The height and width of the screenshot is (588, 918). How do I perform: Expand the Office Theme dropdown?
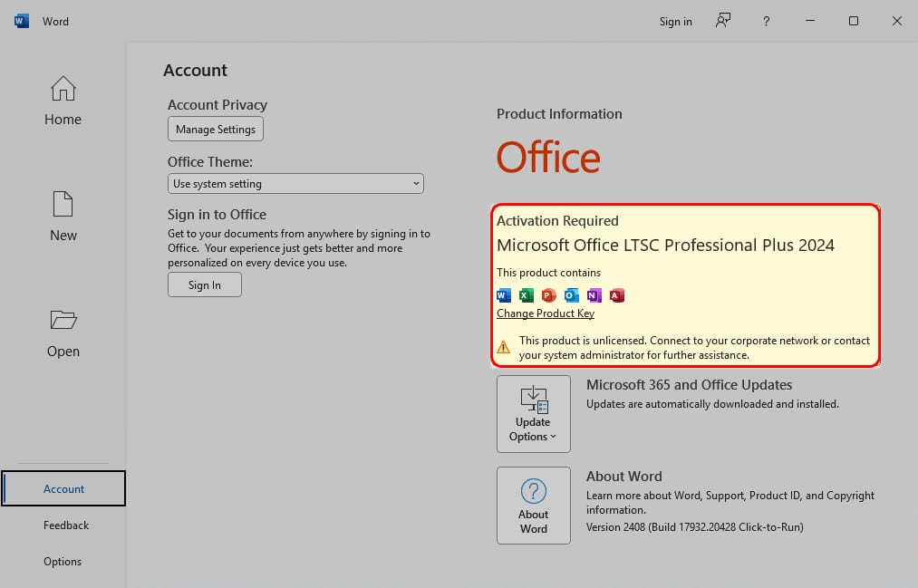click(x=295, y=184)
